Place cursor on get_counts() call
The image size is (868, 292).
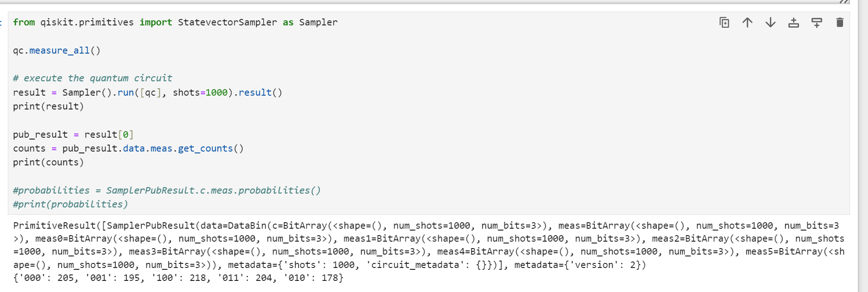coord(210,148)
